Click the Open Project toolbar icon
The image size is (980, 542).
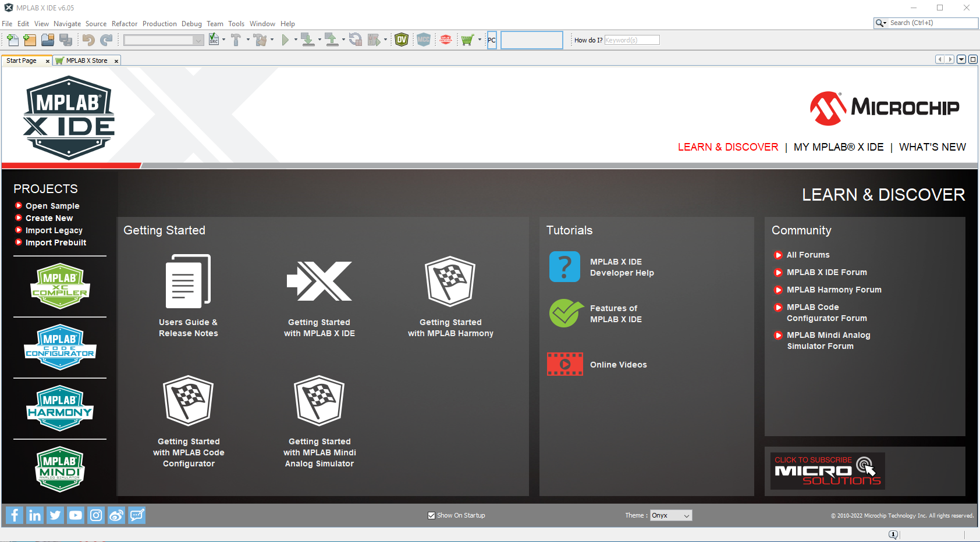click(48, 40)
